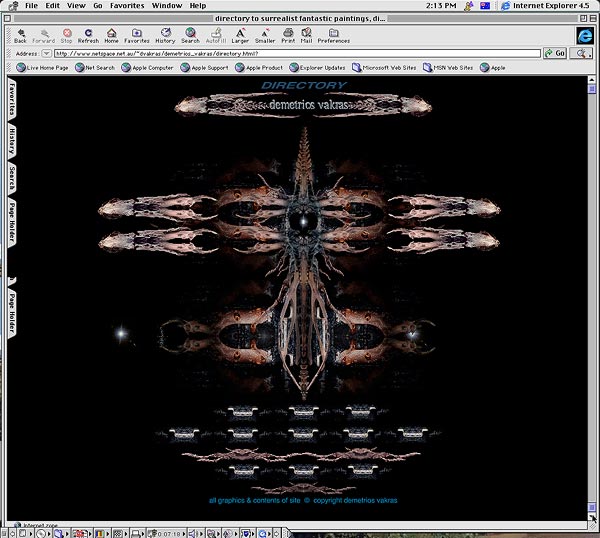600x538 pixels.
Task: Open the Favorites side tab of the Explorer bar
Action: [12, 99]
